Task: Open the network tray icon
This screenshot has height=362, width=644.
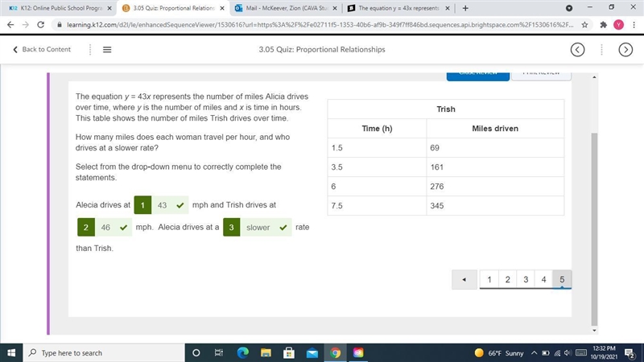Action: pos(557,353)
